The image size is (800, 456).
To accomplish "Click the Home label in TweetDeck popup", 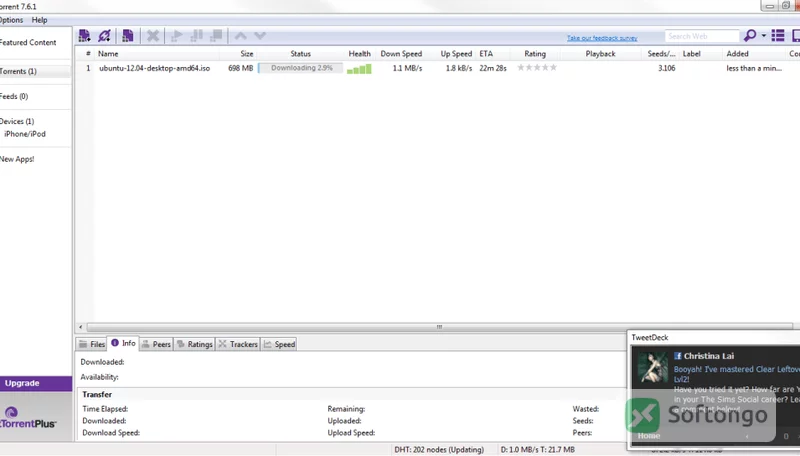I will 649,436.
